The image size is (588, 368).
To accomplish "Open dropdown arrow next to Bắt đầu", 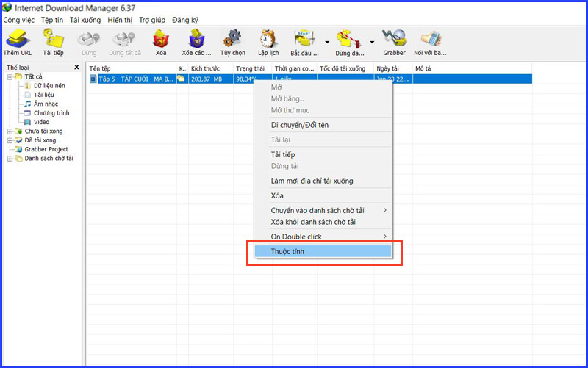I will click(x=327, y=42).
